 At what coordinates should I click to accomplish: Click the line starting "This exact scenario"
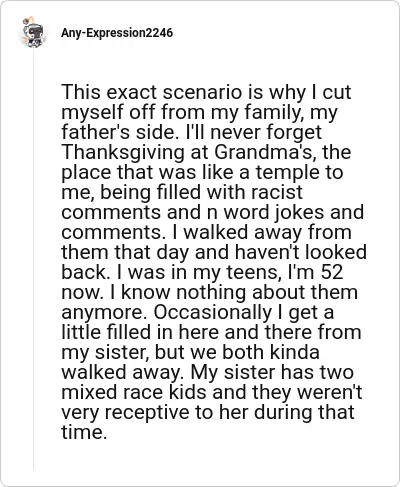(206, 92)
